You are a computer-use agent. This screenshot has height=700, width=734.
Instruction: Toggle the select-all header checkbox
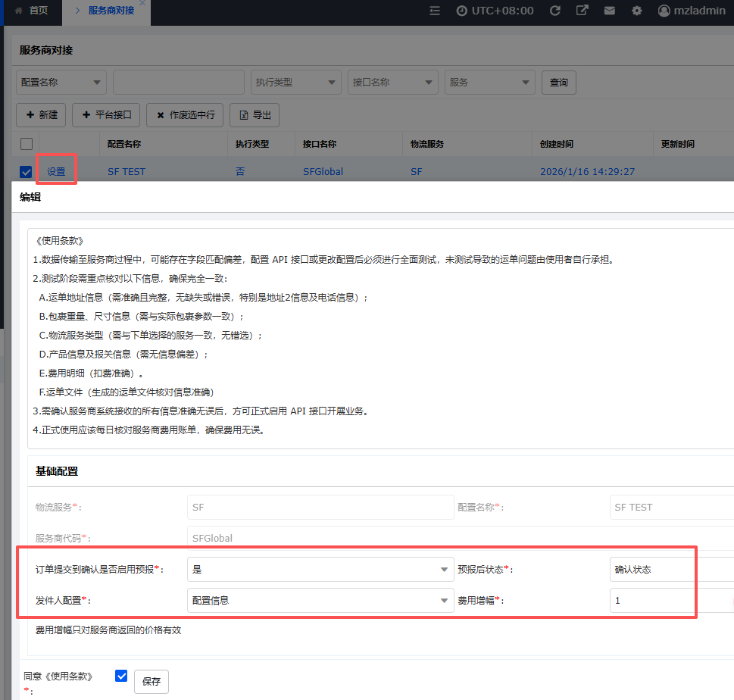pos(27,144)
